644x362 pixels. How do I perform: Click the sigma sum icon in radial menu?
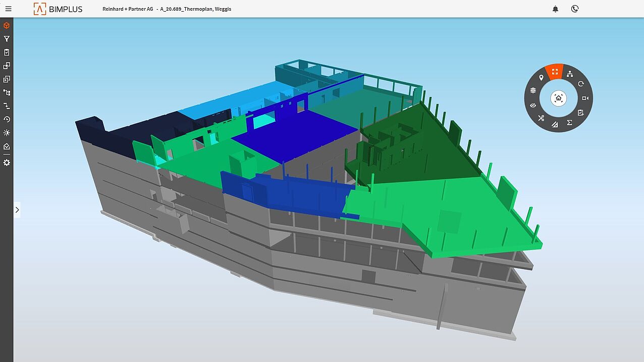tap(569, 123)
